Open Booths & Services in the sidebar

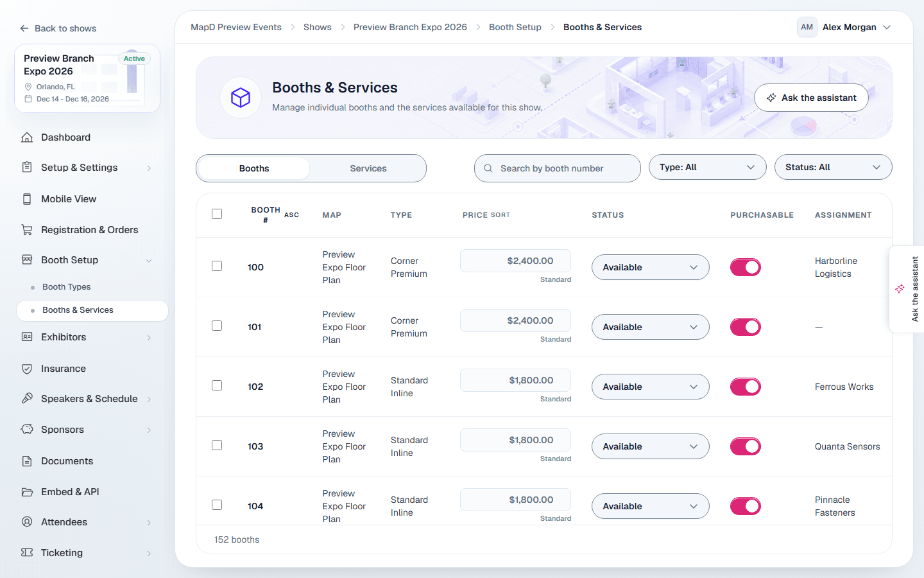(92, 310)
